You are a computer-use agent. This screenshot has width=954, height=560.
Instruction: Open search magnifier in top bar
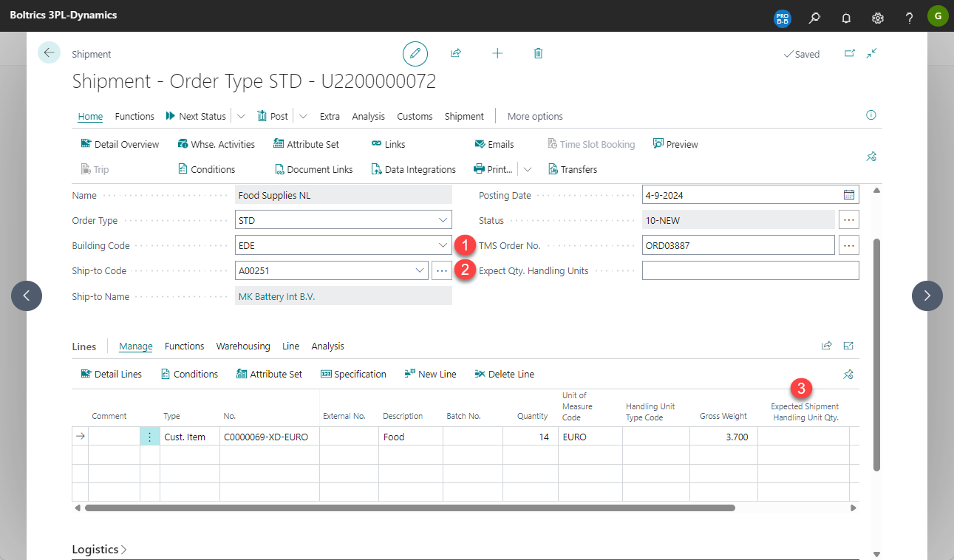coord(814,16)
